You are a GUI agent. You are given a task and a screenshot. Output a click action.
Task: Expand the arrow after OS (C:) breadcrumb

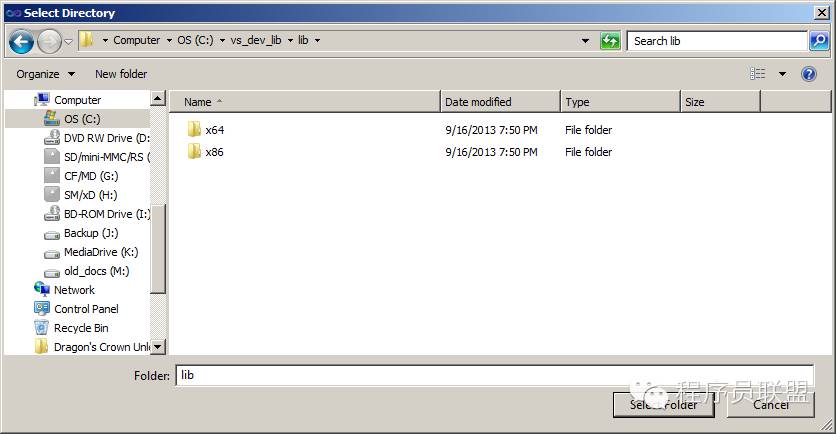pos(222,41)
